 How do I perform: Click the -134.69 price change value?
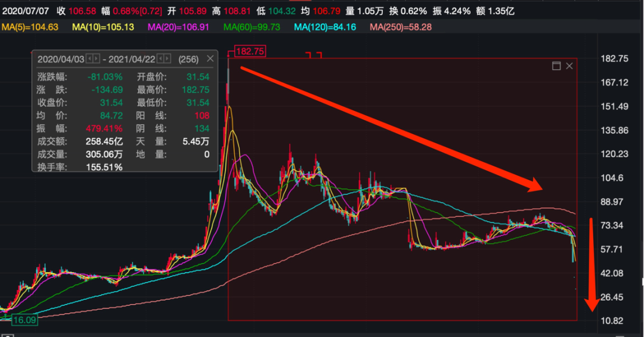click(107, 89)
